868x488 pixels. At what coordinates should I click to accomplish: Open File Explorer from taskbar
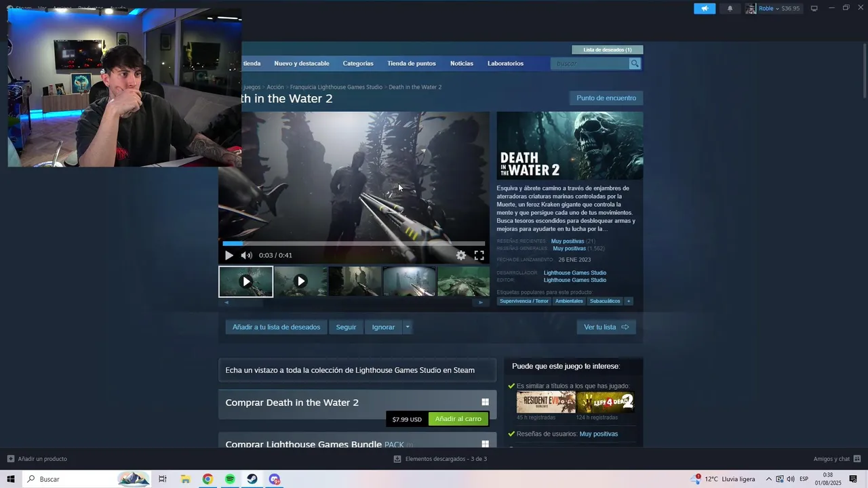click(185, 479)
